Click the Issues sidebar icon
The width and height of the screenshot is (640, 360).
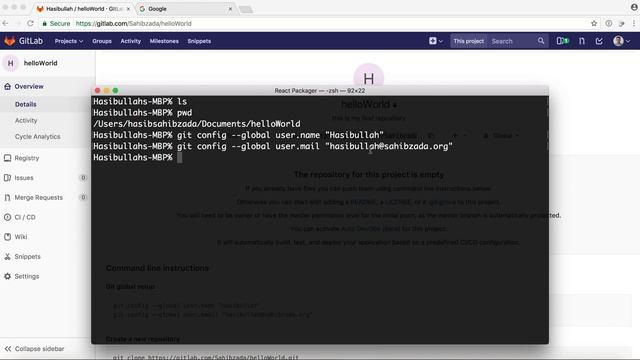(x=7, y=178)
